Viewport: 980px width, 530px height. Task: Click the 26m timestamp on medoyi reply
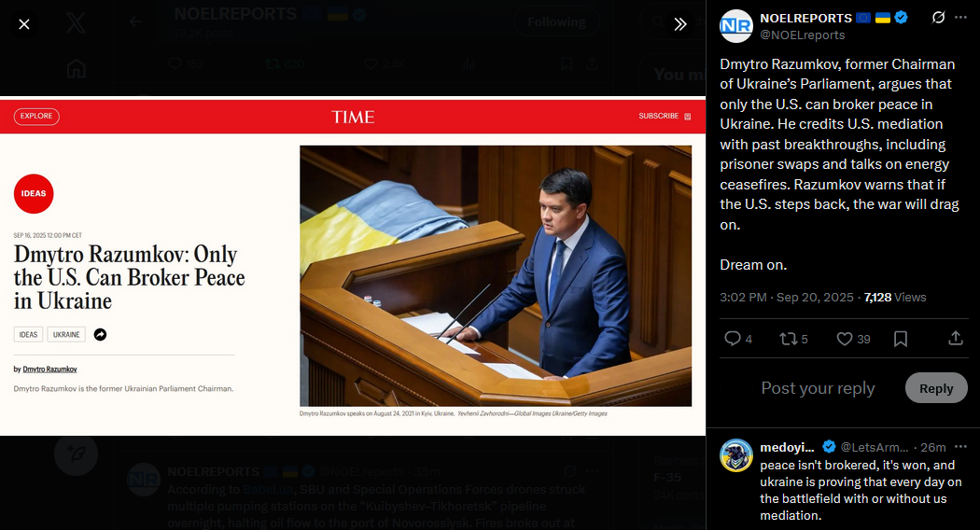coord(933,448)
